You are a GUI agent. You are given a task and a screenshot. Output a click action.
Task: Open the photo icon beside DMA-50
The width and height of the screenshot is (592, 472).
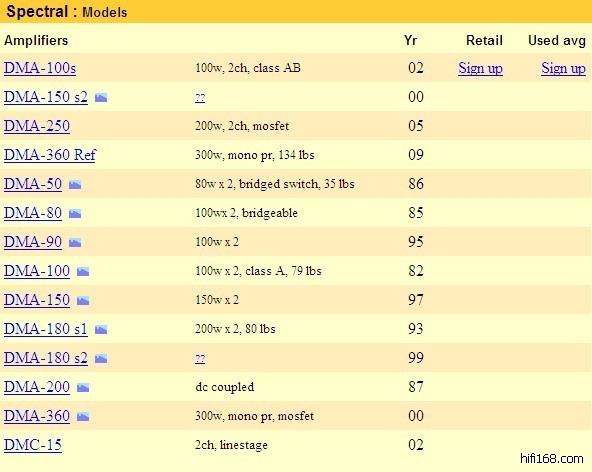coord(75,185)
